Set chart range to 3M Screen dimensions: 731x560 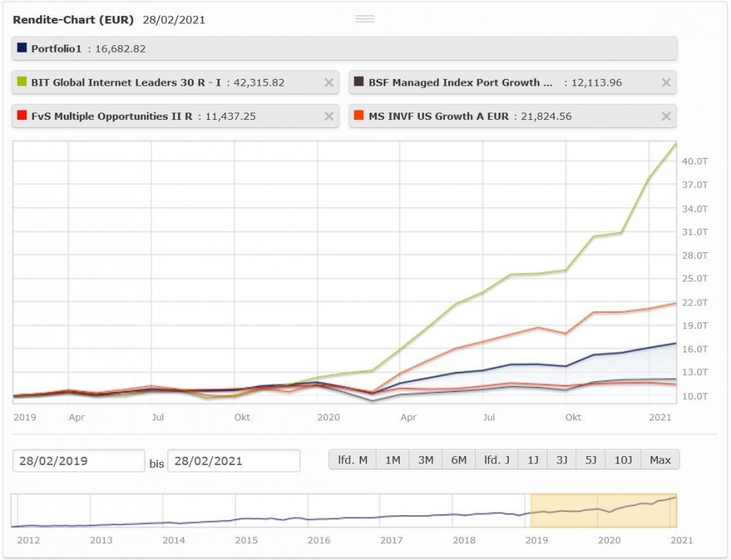coord(425,460)
